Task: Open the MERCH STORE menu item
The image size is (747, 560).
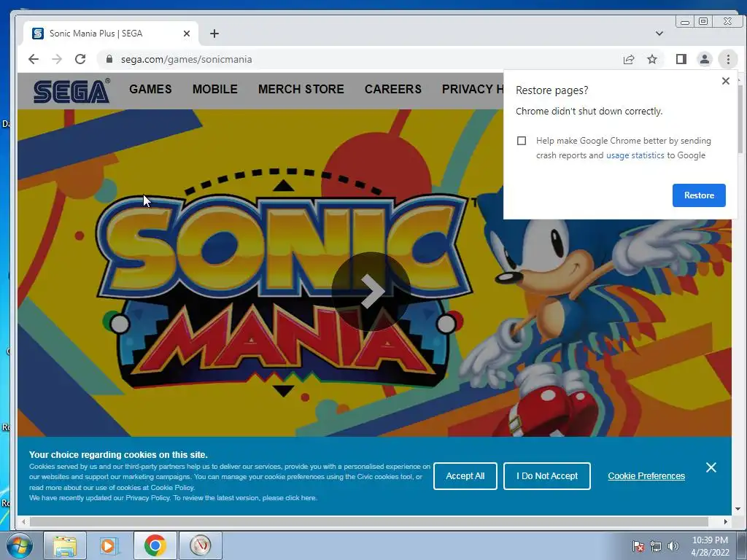Action: click(301, 89)
